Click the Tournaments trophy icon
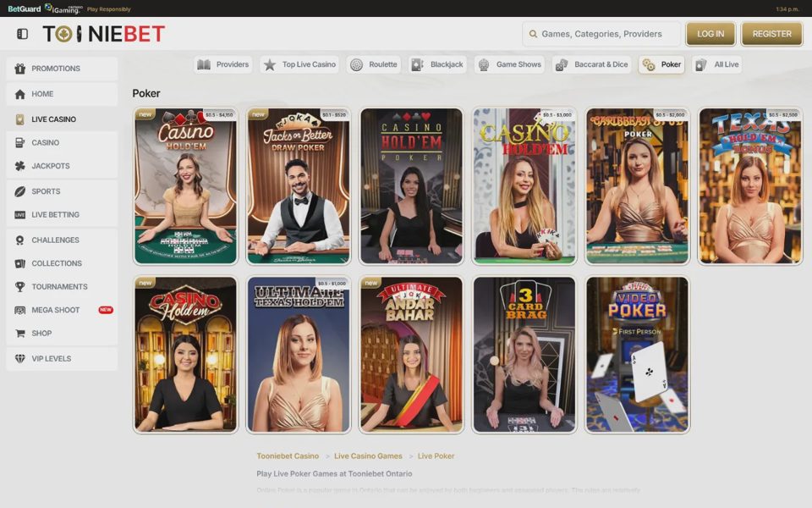Screen dimensions: 812x508 tap(19, 287)
